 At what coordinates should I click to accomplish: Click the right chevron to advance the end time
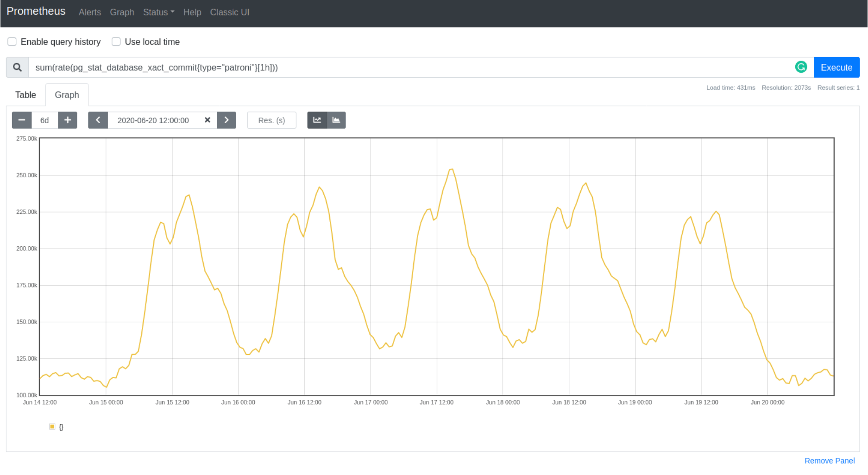point(226,120)
